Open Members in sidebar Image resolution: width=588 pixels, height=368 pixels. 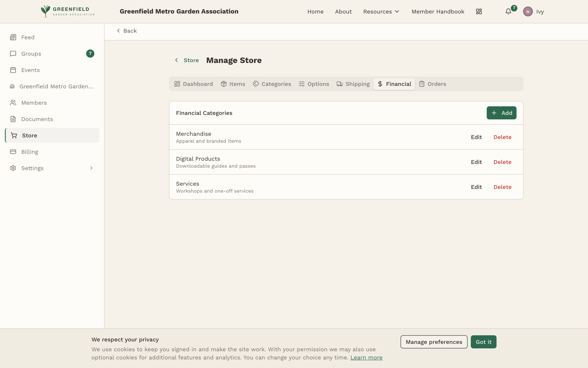point(52,103)
